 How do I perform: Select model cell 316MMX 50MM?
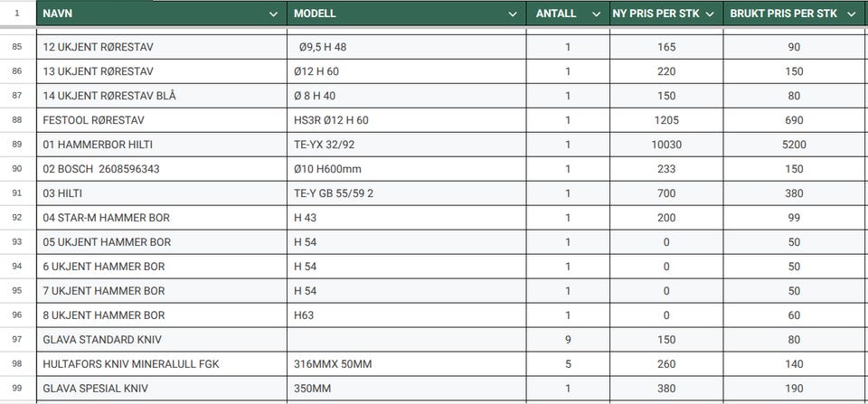406,363
